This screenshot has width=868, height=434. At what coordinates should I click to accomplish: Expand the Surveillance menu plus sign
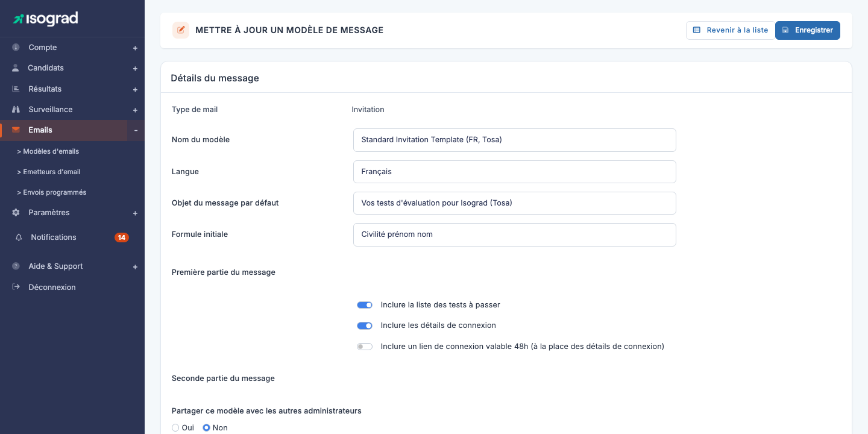tap(135, 110)
